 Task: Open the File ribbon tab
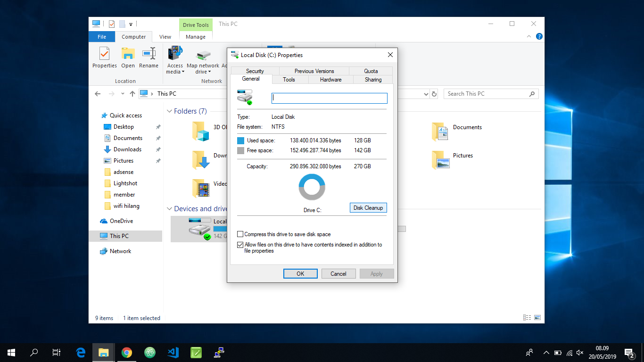[x=102, y=37]
